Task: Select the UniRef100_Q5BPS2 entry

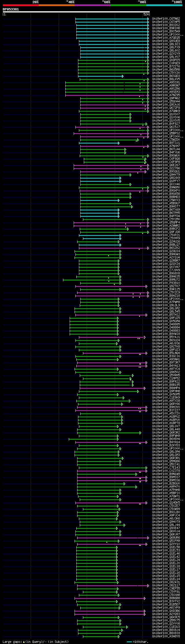Action: pyautogui.click(x=166, y=133)
